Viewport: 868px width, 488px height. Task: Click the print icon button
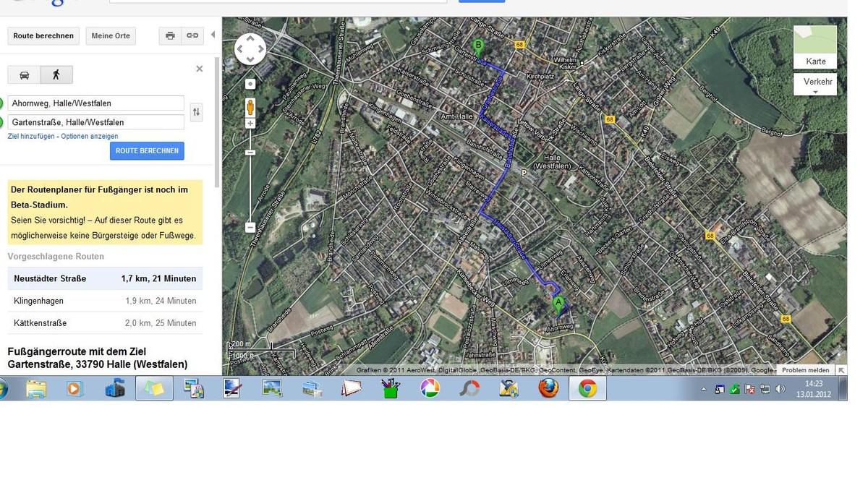[170, 35]
